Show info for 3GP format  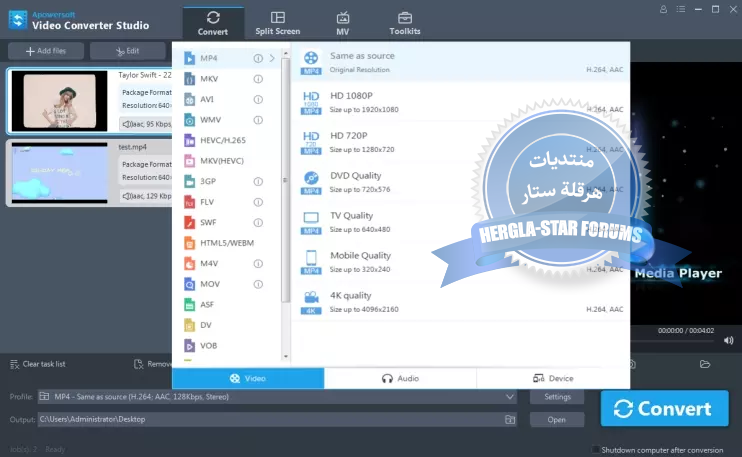(258, 182)
